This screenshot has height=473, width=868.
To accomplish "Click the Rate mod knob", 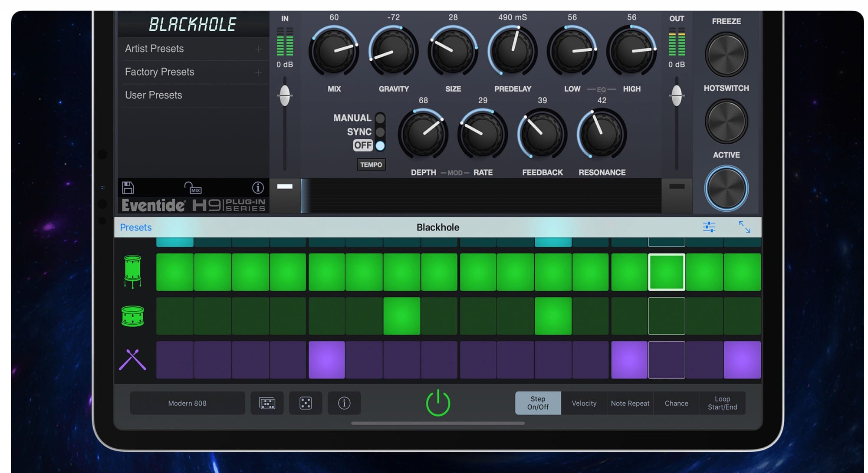I will click(483, 134).
